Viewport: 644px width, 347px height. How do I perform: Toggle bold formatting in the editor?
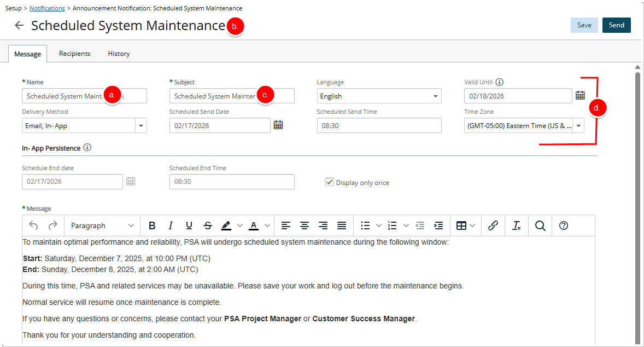152,225
